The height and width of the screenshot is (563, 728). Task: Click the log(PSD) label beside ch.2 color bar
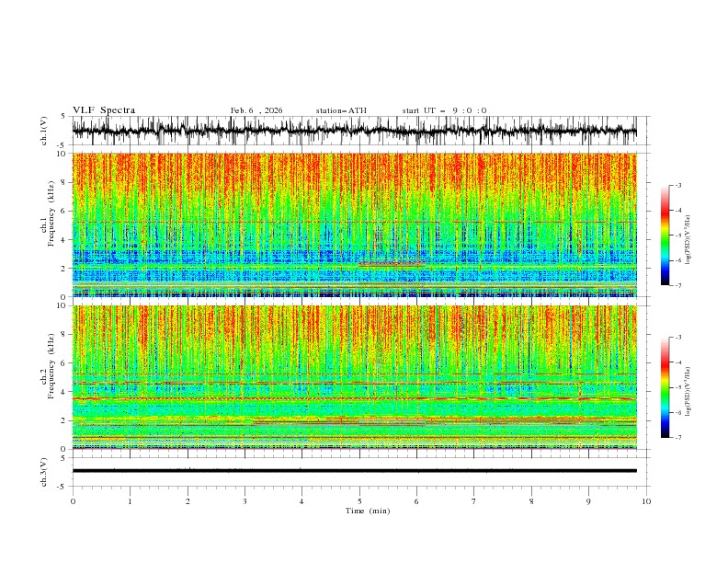688,392
